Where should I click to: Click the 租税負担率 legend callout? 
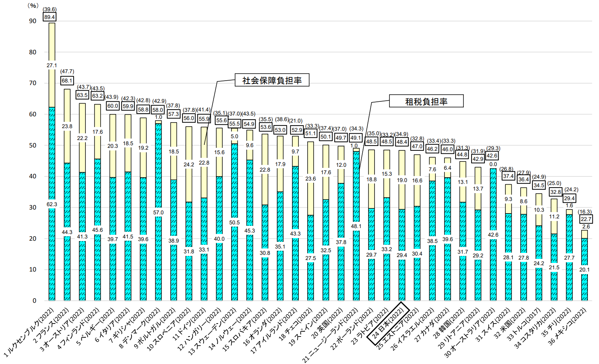point(426,101)
